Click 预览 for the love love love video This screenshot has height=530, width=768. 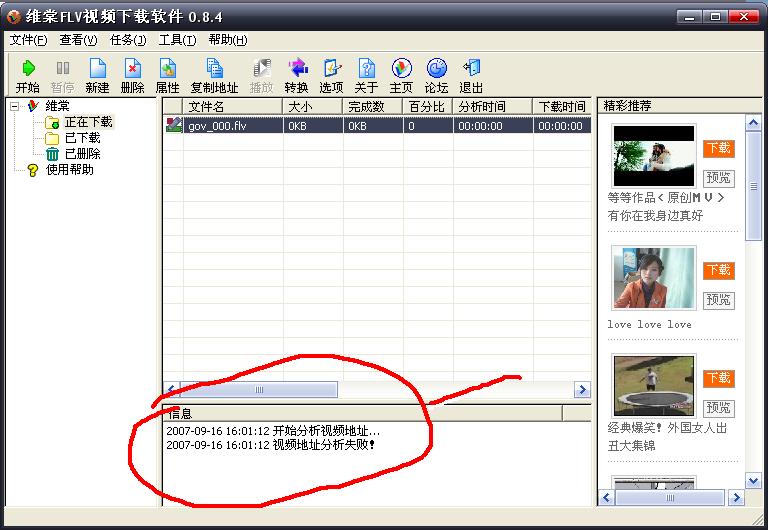pos(719,300)
